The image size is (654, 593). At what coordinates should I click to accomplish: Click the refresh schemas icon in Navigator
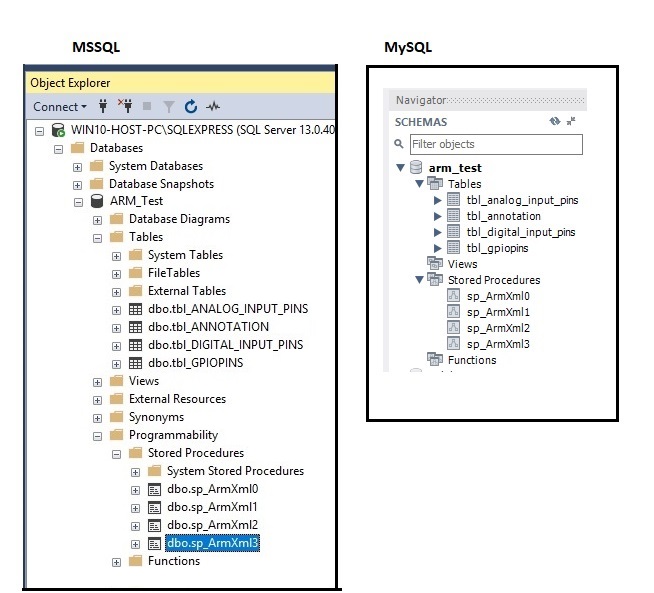555,121
